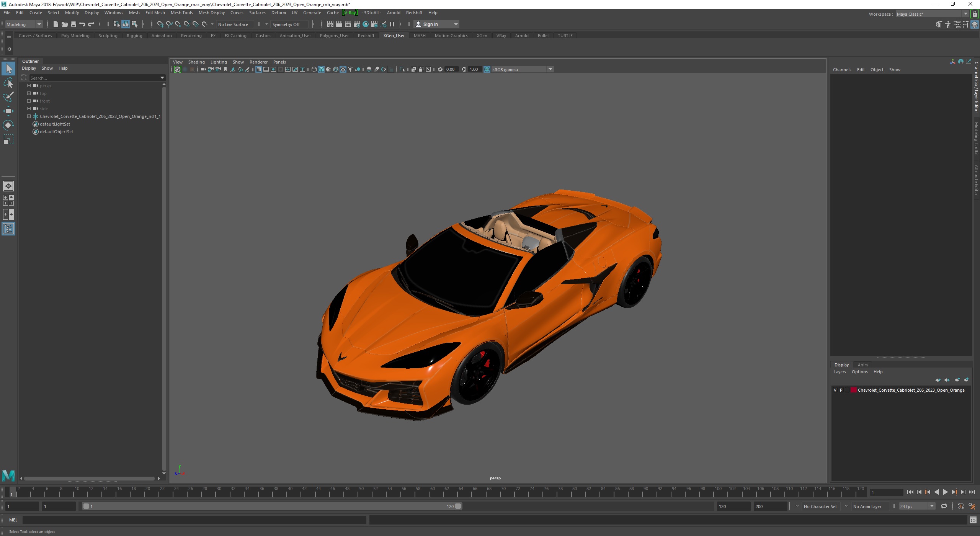Open the Deform menu
The height and width of the screenshot is (536, 980).
(278, 13)
